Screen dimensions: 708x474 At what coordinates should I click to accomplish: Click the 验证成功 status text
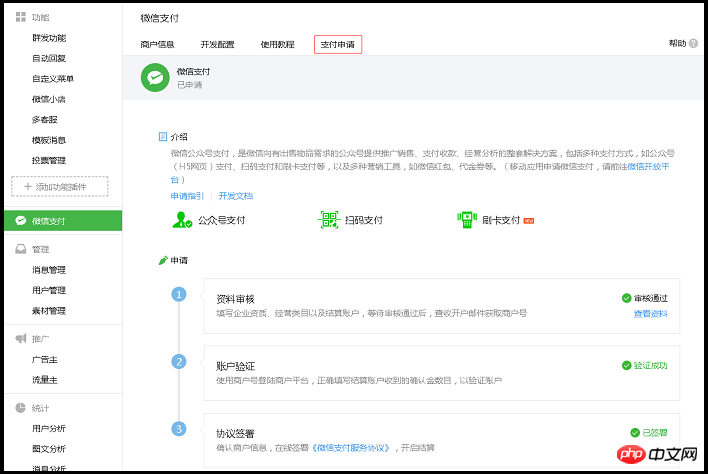(x=651, y=365)
